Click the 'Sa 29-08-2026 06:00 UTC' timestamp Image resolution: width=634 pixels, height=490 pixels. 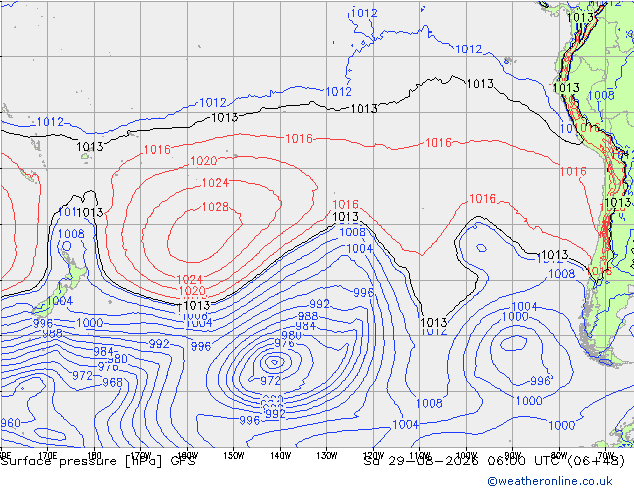[464, 461]
